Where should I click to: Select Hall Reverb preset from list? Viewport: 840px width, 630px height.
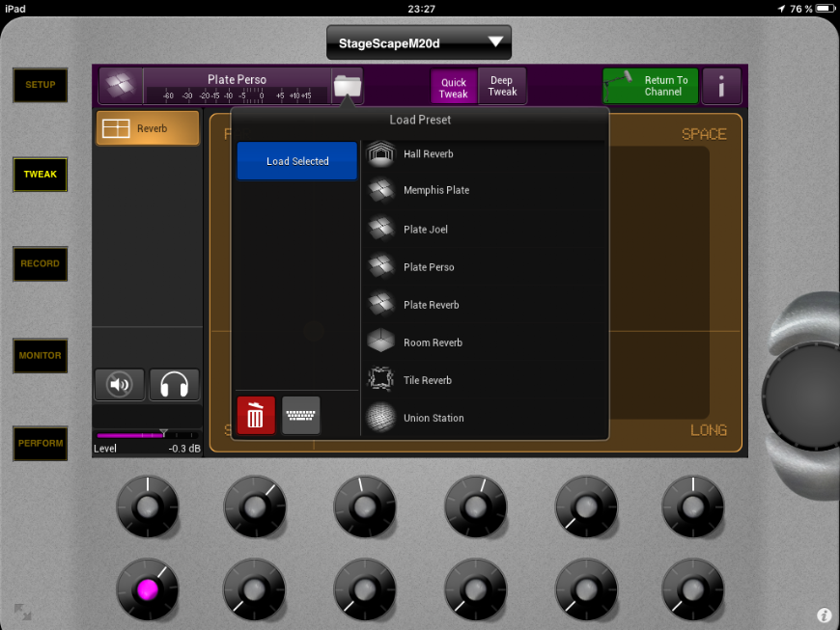(428, 154)
